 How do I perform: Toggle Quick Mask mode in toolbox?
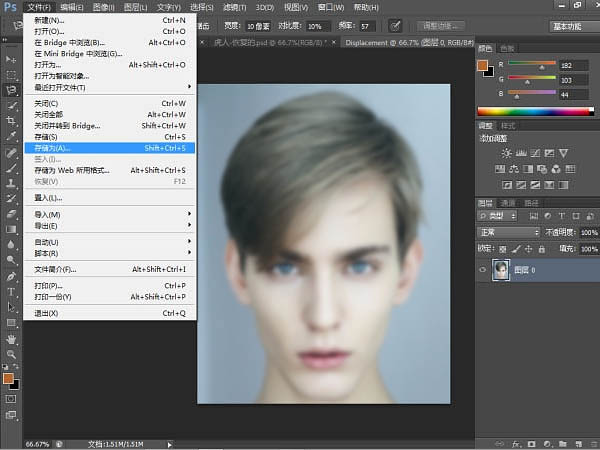11,399
